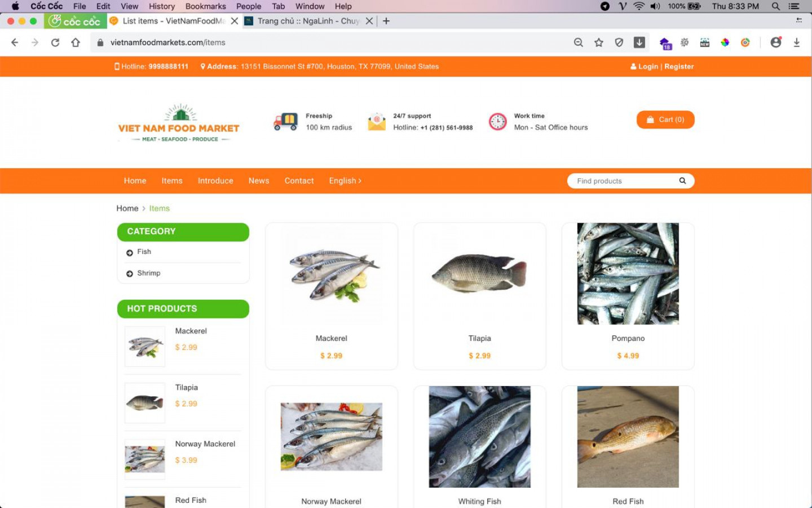
Task: Open the Items navigation link
Action: pos(172,181)
